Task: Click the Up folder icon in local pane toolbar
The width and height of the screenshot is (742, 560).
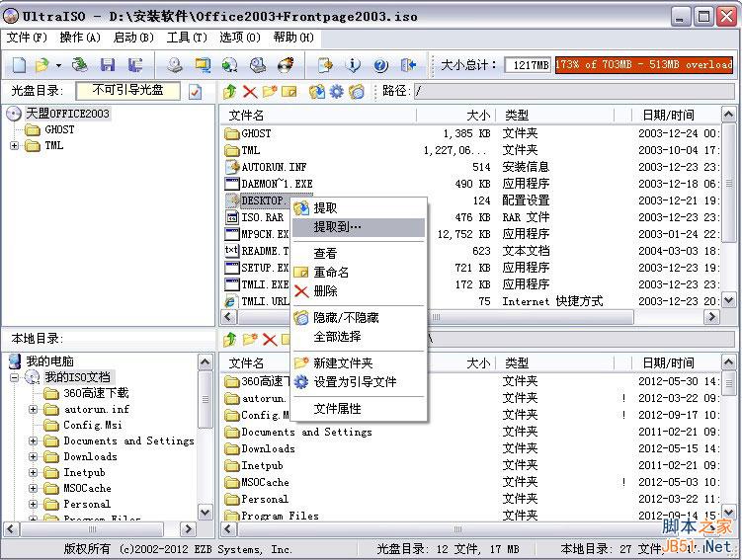Action: (230, 339)
